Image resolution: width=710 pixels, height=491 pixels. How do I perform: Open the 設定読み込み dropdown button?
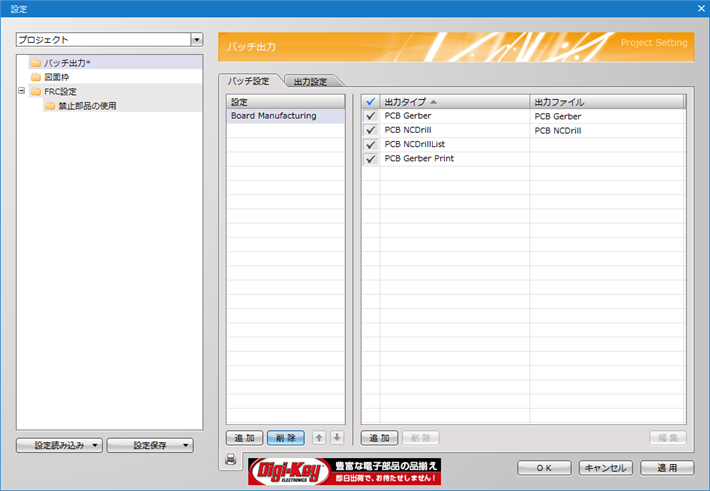[59, 446]
